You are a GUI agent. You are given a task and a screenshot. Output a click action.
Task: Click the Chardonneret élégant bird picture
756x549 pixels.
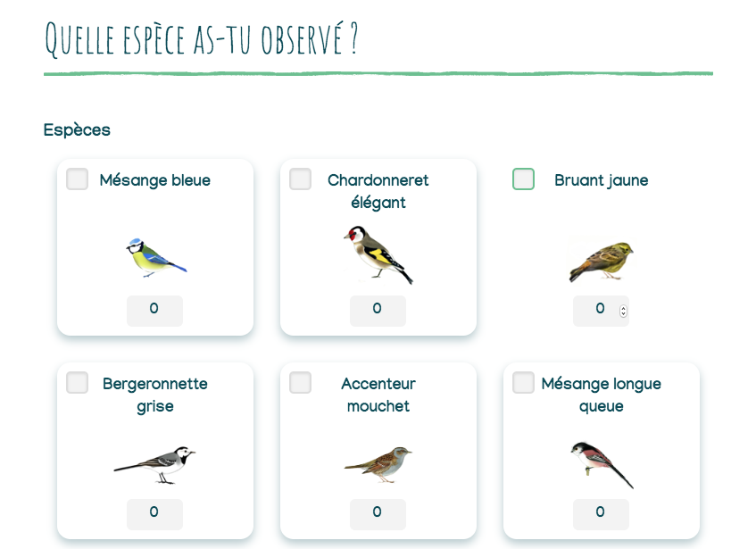point(378,255)
